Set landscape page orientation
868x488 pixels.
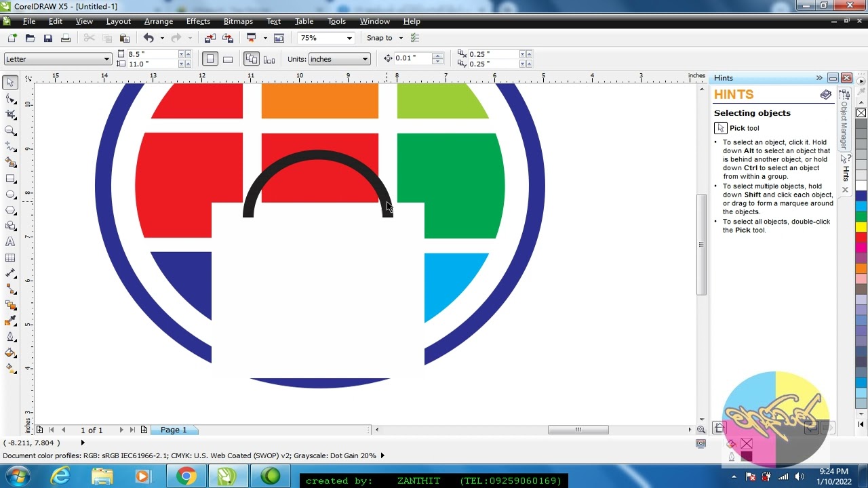click(228, 59)
